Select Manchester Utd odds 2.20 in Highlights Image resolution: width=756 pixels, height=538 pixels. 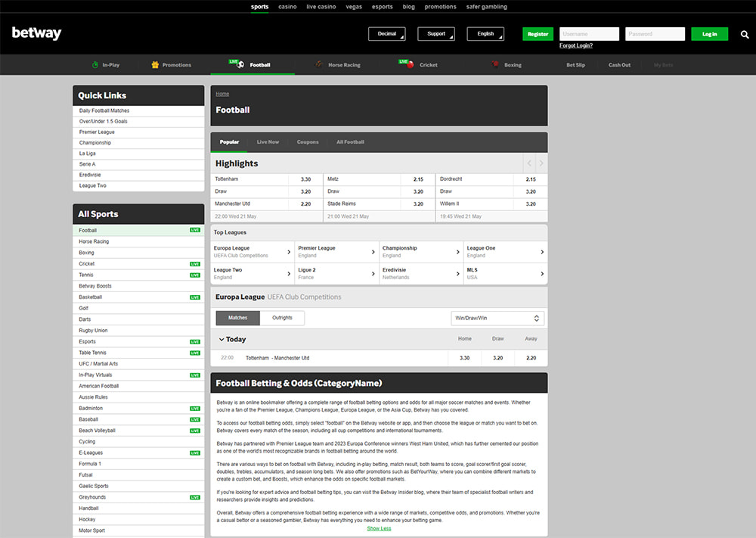pyautogui.click(x=305, y=204)
